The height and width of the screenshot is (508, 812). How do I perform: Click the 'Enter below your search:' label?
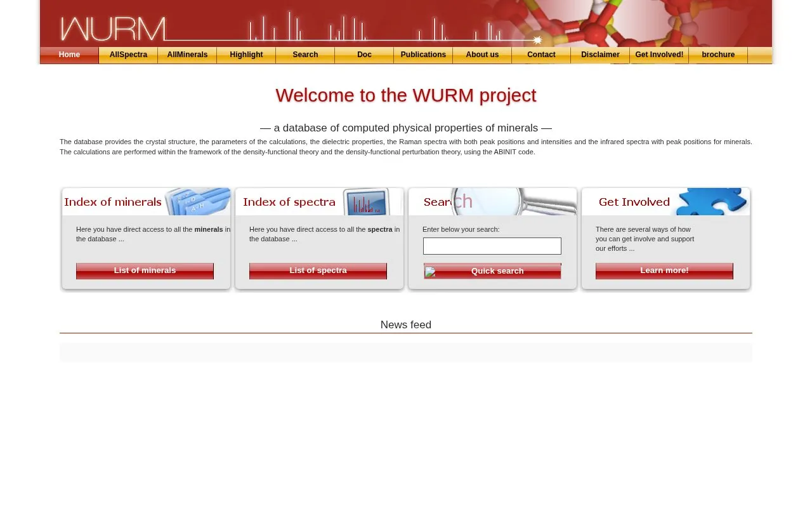(x=461, y=229)
